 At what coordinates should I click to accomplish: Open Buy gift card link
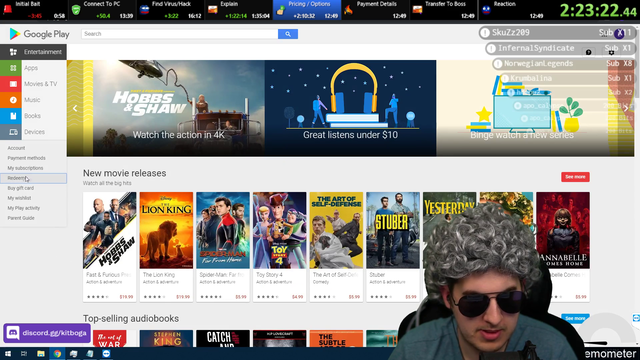click(x=21, y=188)
